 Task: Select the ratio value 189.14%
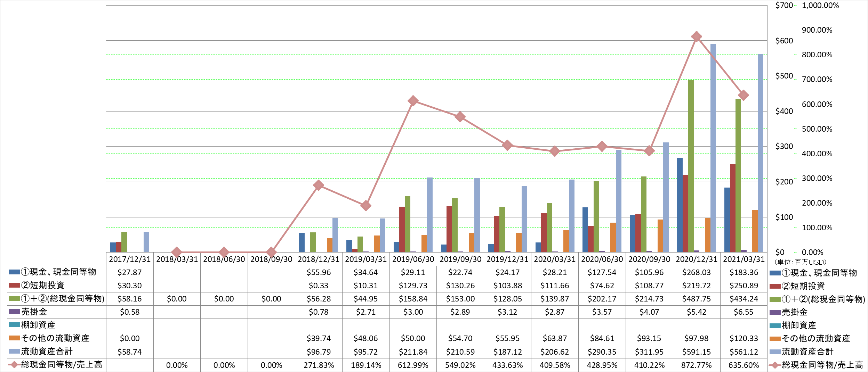pos(366,365)
